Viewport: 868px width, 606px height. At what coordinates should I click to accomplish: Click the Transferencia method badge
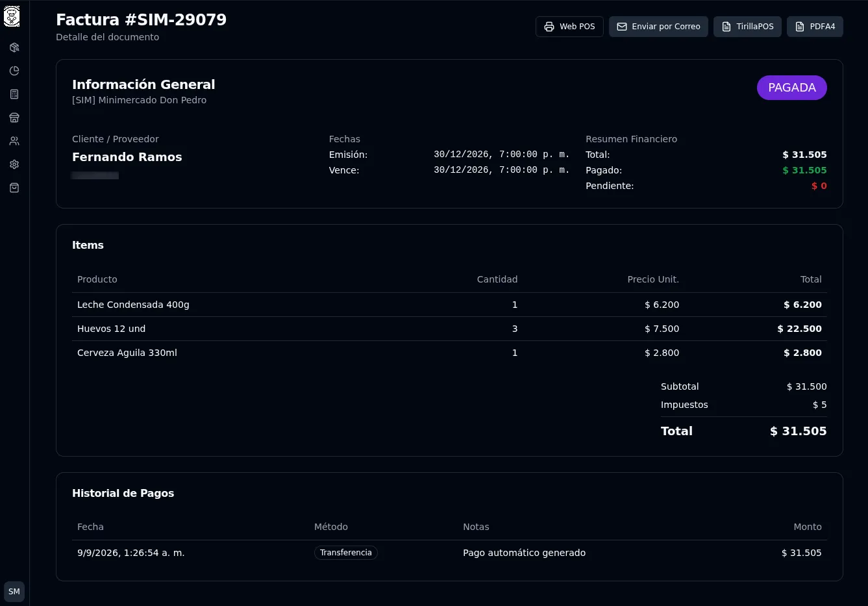pyautogui.click(x=346, y=553)
